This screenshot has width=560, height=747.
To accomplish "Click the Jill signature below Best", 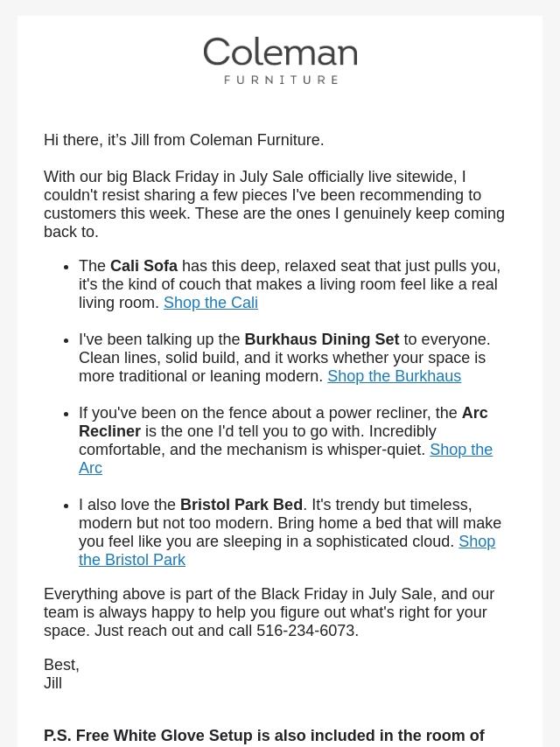I will click(x=52, y=683).
